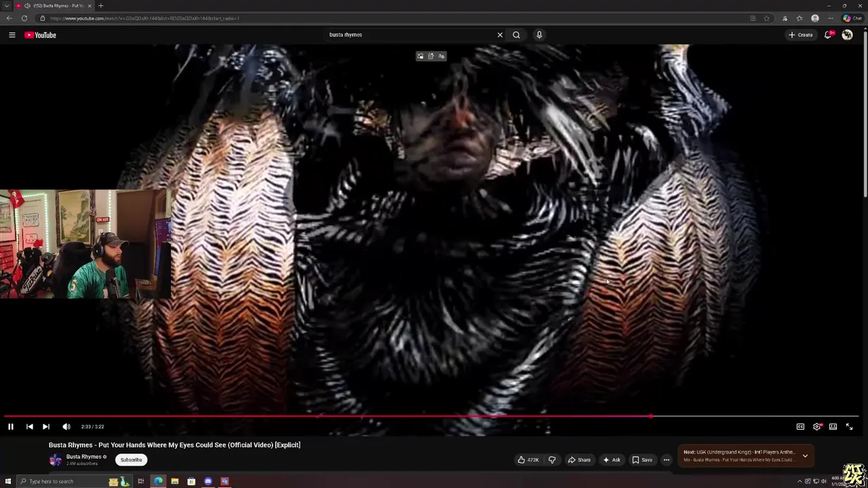Toggle closed captions

pyautogui.click(x=800, y=426)
